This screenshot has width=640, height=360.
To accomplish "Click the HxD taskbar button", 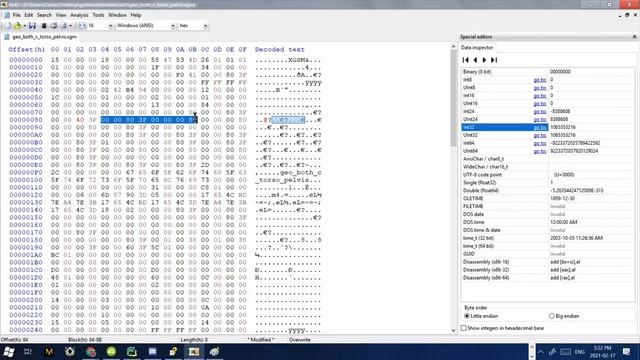I will [x=194, y=352].
